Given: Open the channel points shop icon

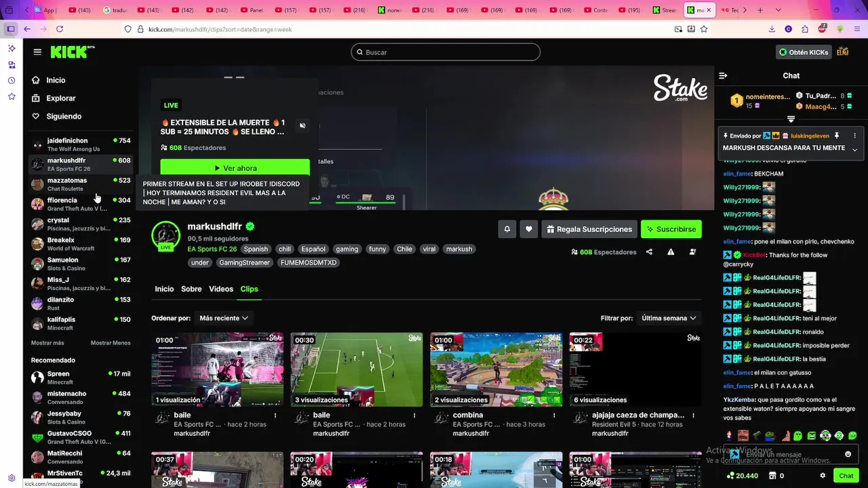Looking at the screenshot, I should [772, 476].
